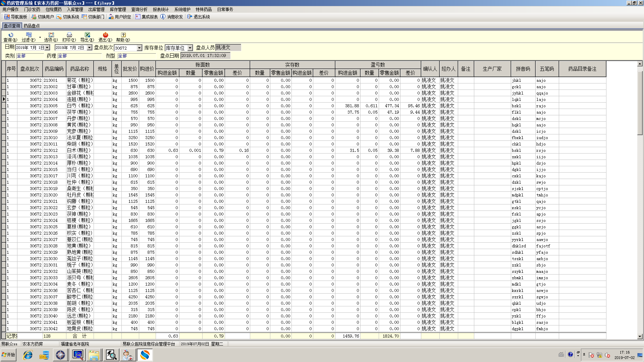Click 用户锁定 user lock toolbar button
Screen dimensions: 644x362
coord(120,17)
